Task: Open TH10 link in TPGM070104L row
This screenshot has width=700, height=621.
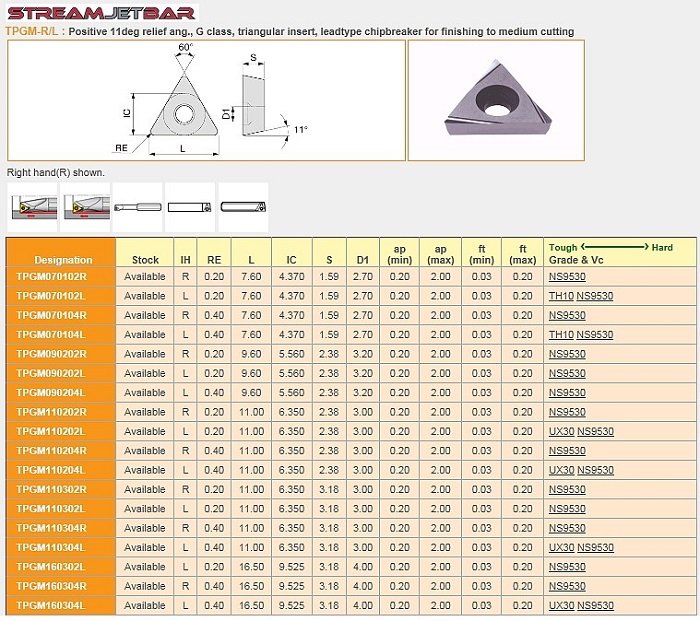Action: coord(561,335)
